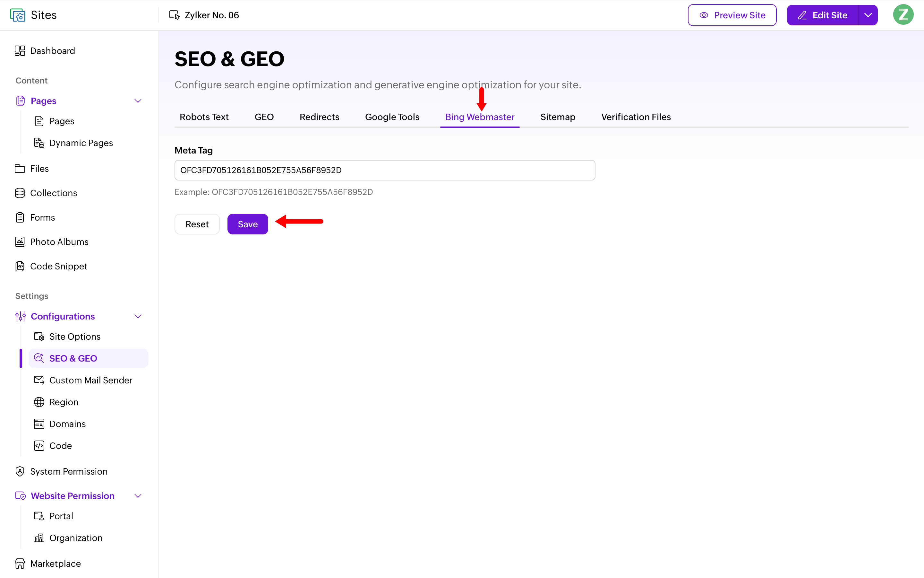This screenshot has height=578, width=924.
Task: Click the Region globe icon
Action: [x=39, y=402]
